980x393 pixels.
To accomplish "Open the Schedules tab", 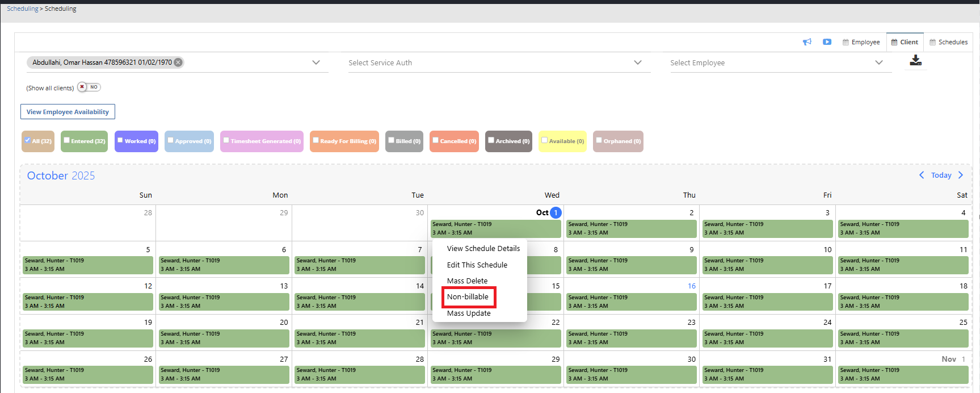I will [948, 42].
